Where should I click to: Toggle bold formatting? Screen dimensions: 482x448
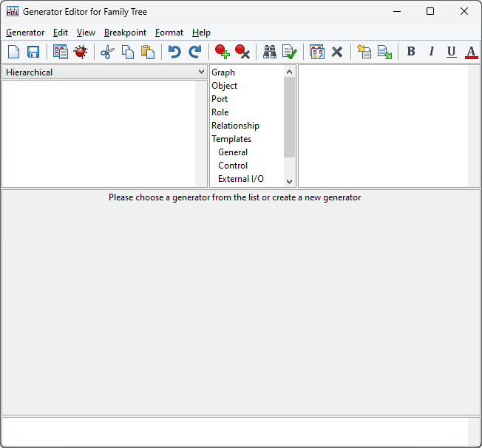411,51
